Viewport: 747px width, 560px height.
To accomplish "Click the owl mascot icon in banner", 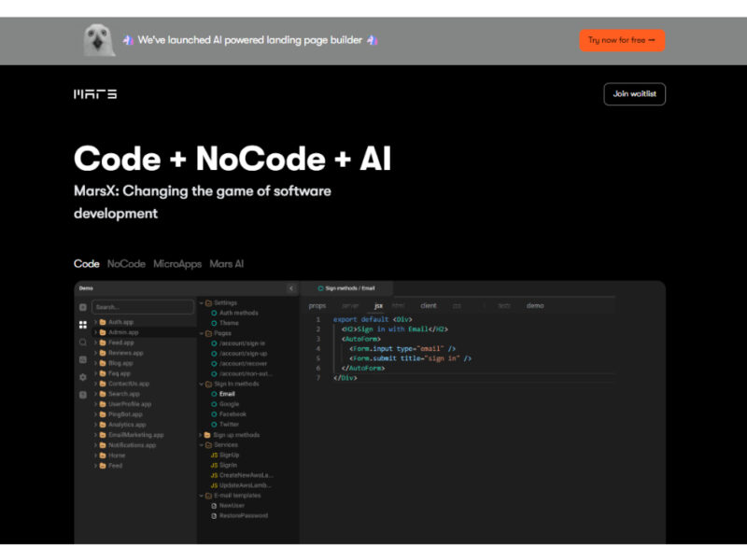I will tap(99, 40).
